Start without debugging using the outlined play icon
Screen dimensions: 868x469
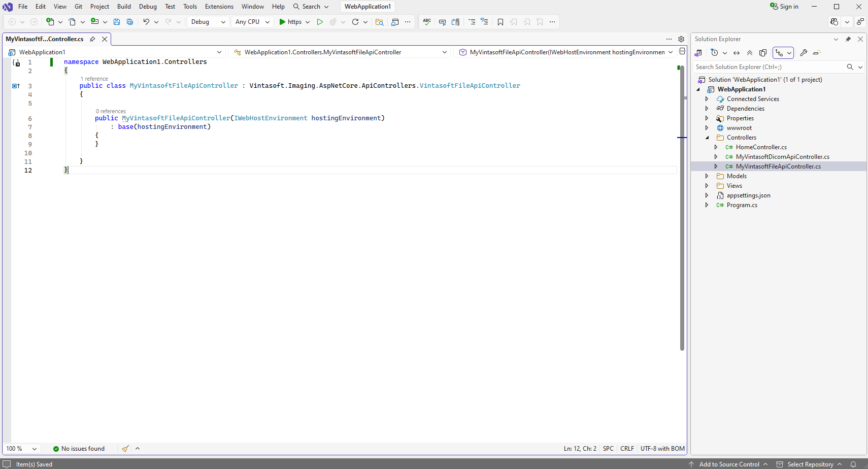(x=320, y=22)
